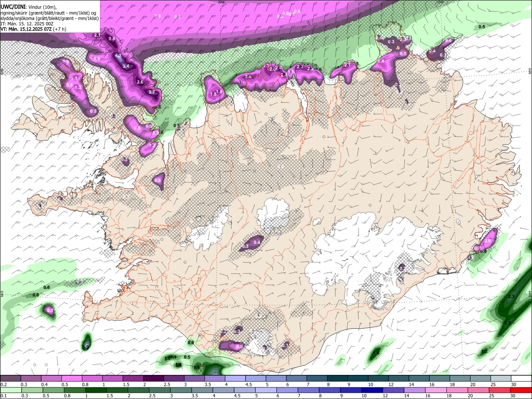The width and height of the screenshot is (532, 399).
Task: Click the lavender 4 swatch in upper legend
Action: click(235, 379)
